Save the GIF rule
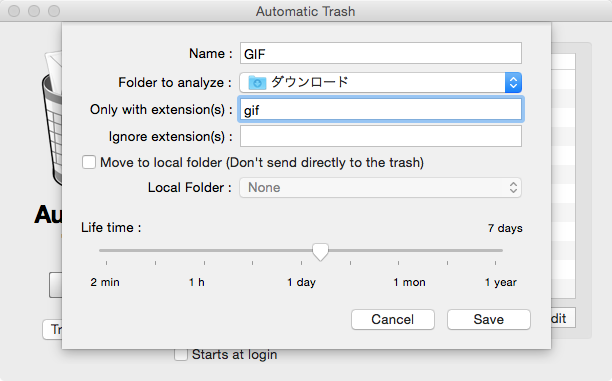The width and height of the screenshot is (612, 381). [x=489, y=319]
